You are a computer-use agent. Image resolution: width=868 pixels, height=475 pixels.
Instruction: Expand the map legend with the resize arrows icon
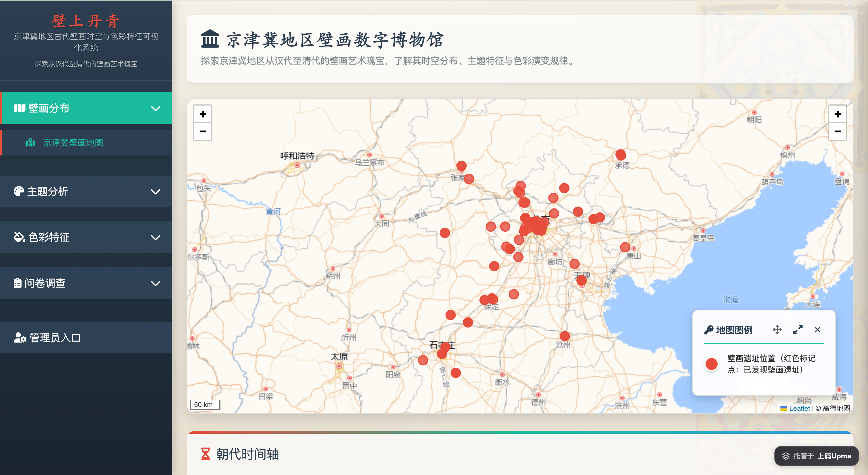(798, 330)
